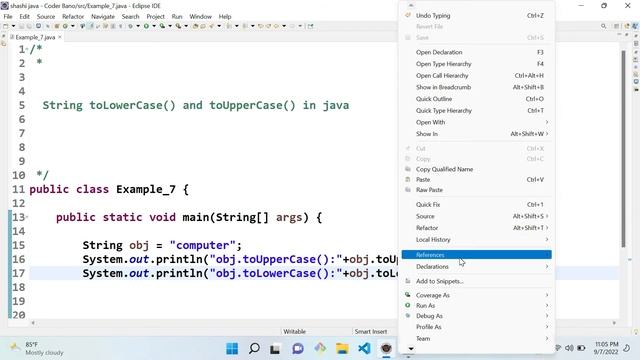Expand the Declarations submenu
Viewport: 640px width, 360px height.
476,267
